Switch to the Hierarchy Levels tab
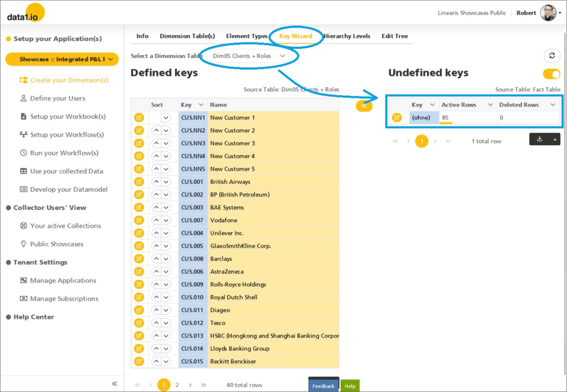The image size is (567, 392). point(347,36)
